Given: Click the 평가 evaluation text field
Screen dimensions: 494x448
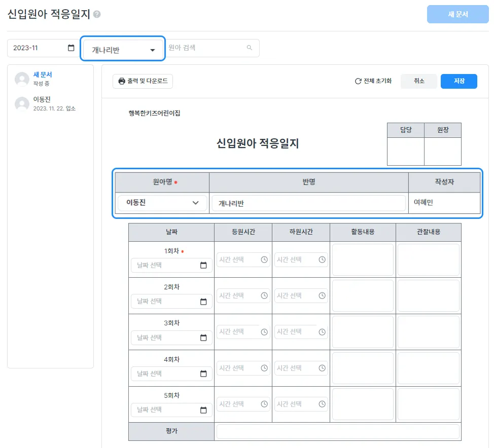Looking at the screenshot, I should (338, 431).
